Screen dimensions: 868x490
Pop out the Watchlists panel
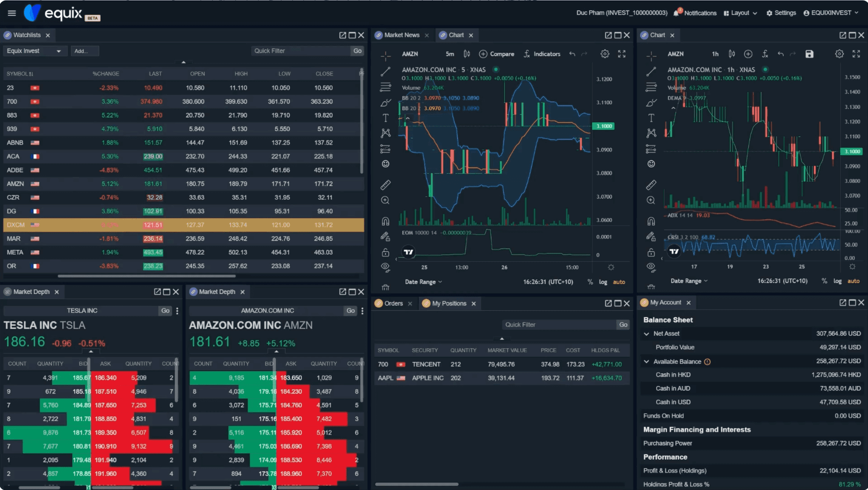pyautogui.click(x=343, y=35)
